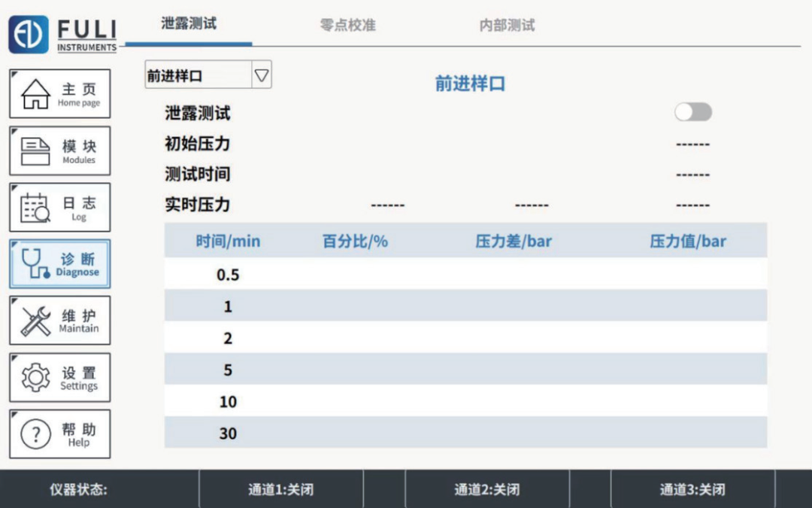
Task: Open the Modules panel icon
Action: coord(36,151)
